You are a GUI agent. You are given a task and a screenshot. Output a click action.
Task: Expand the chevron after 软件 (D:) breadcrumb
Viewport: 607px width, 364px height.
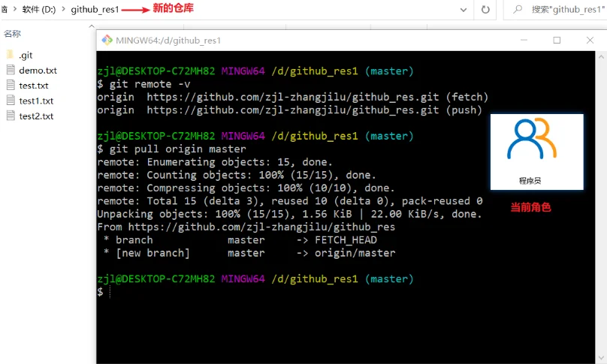pos(62,10)
